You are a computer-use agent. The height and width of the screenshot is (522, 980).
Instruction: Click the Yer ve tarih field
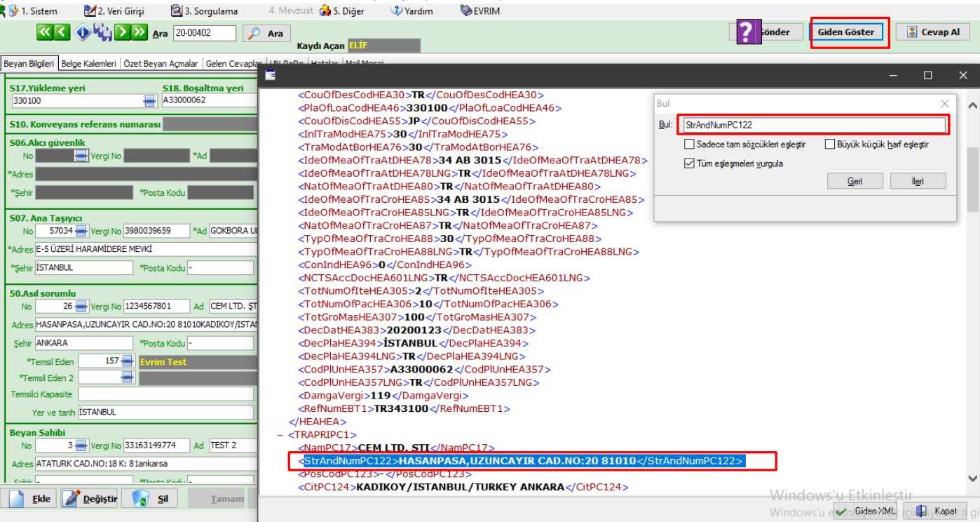165,412
